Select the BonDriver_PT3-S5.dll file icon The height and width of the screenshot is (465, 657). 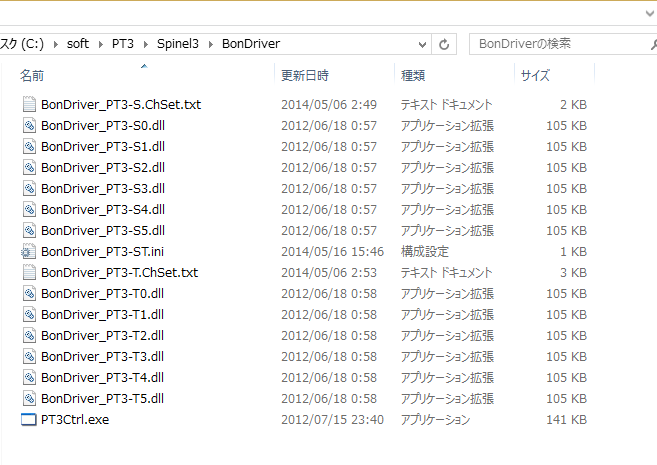pos(29,230)
